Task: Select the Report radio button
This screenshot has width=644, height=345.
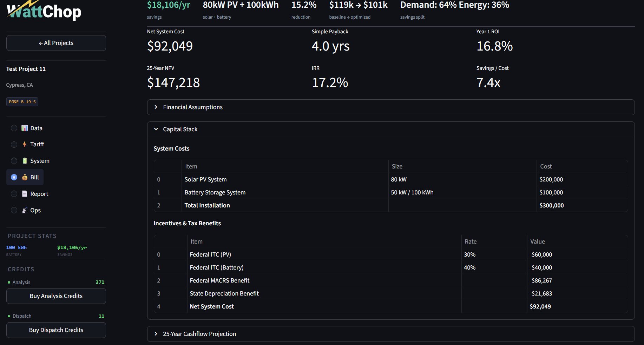Action: point(14,193)
